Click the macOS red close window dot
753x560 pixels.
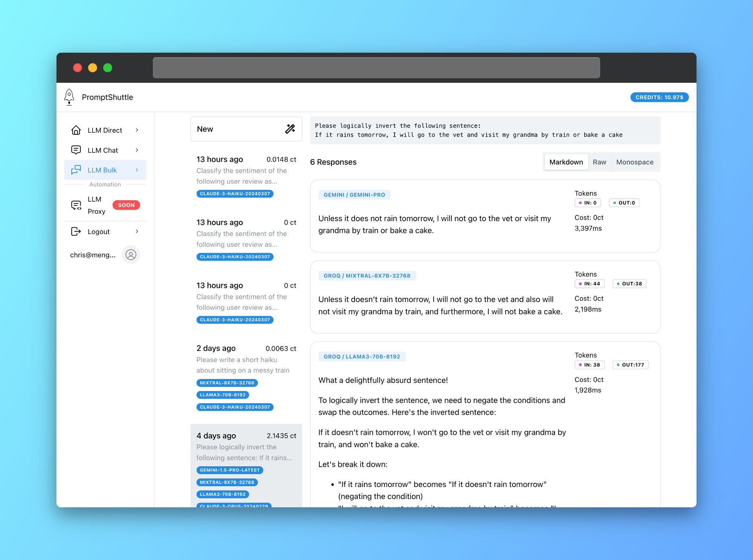[78, 68]
